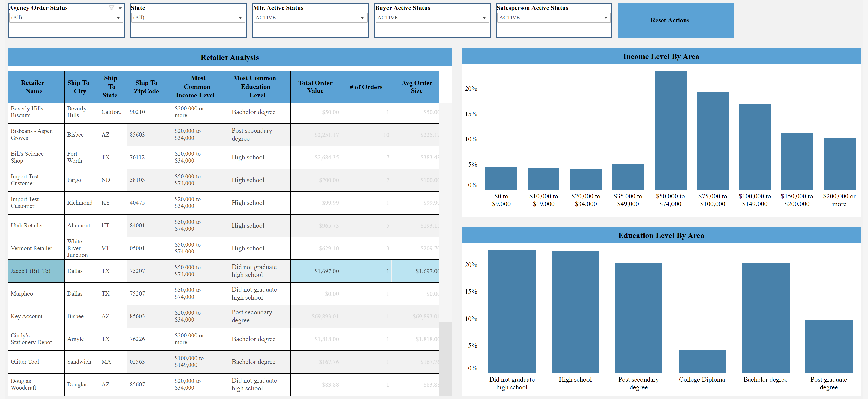Select the $2,251.17 Total Order Value cell
This screenshot has width=868, height=399.
(315, 135)
